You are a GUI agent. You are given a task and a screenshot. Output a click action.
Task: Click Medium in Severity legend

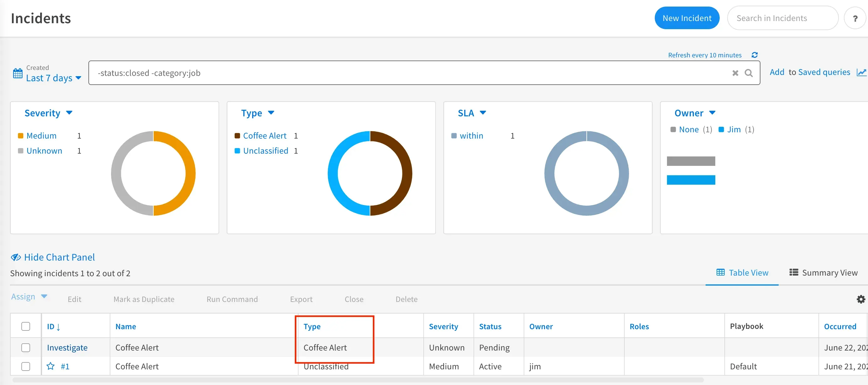point(41,136)
